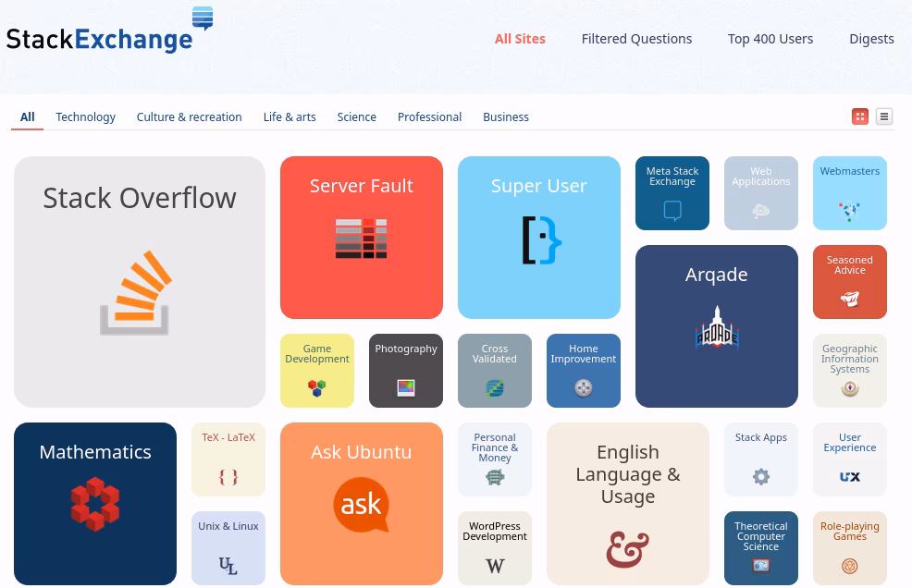Click the English Language & Usage ampersand icon

628,548
